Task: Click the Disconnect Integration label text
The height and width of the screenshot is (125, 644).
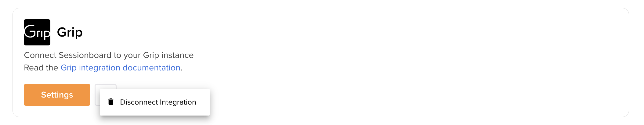Action: (158, 102)
